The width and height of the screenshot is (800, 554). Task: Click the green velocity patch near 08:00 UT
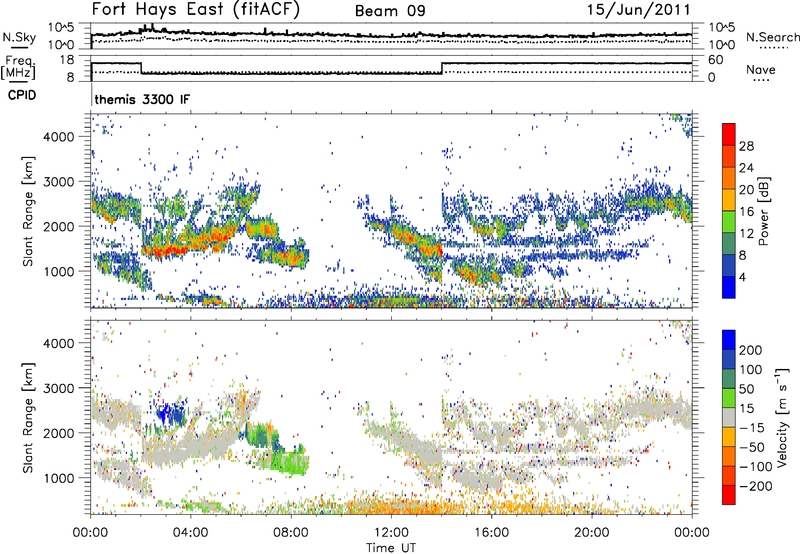click(289, 462)
